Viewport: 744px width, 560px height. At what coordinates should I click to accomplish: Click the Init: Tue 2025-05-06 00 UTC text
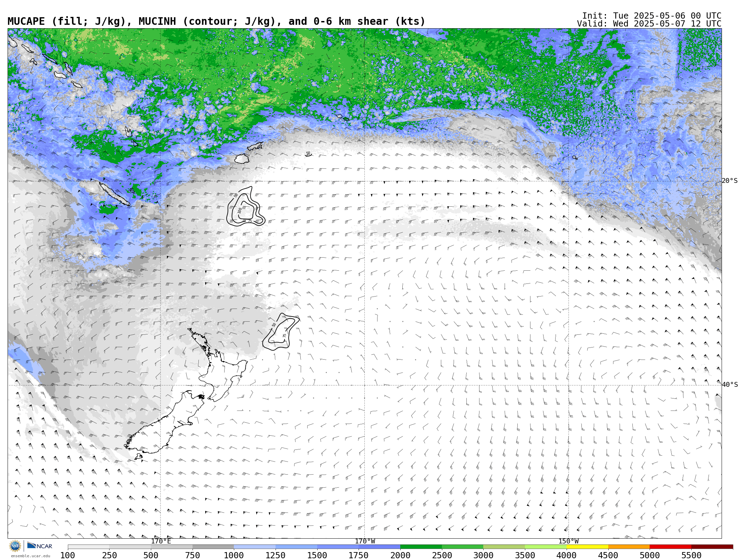tap(652, 16)
